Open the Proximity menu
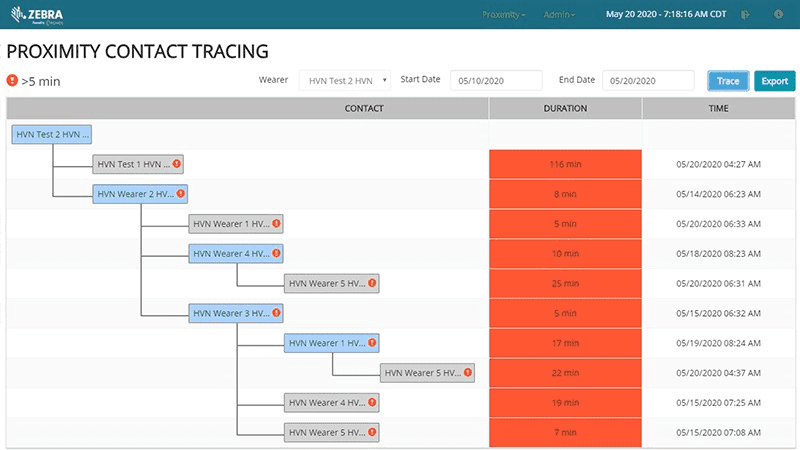Screen dimensions: 800x450 pyautogui.click(x=503, y=15)
